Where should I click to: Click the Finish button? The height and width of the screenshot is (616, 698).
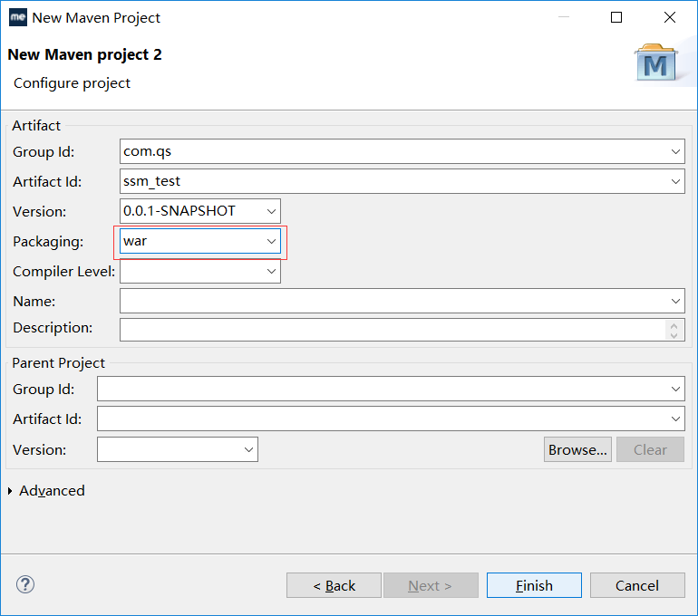(534, 585)
